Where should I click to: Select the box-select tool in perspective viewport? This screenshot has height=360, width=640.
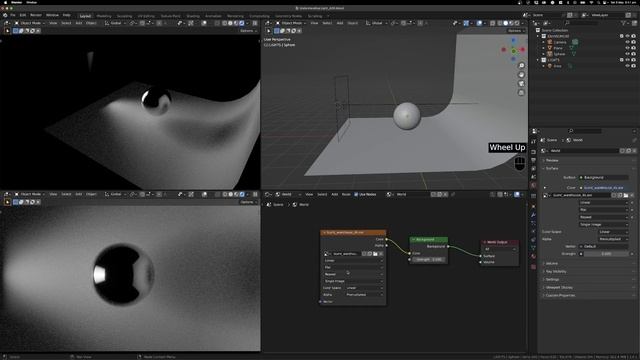(x=269, y=31)
